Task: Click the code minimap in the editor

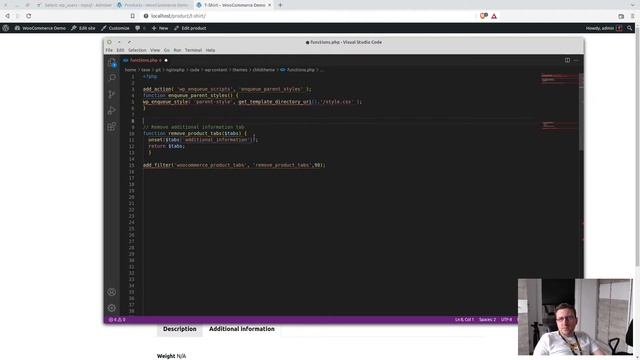Action: tap(559, 100)
